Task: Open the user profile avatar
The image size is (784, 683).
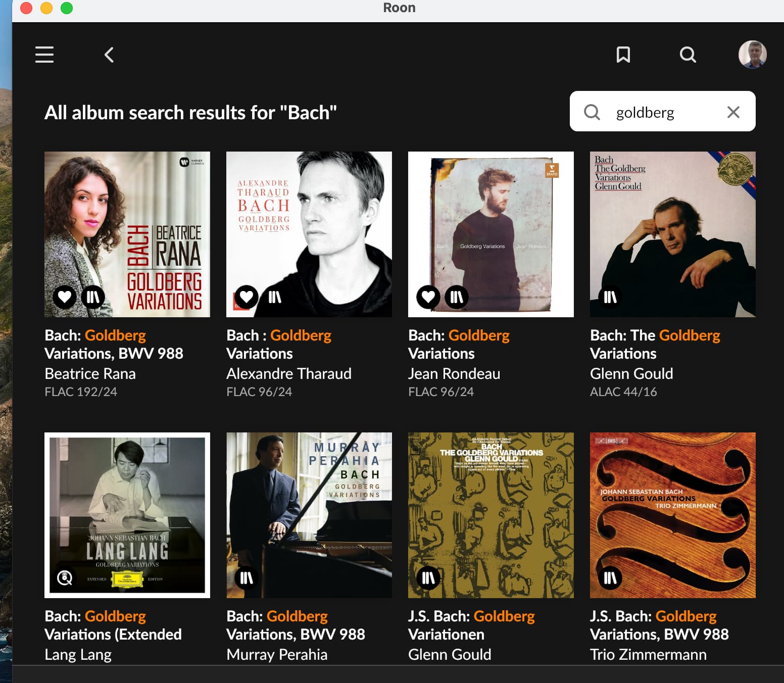Action: (752, 54)
